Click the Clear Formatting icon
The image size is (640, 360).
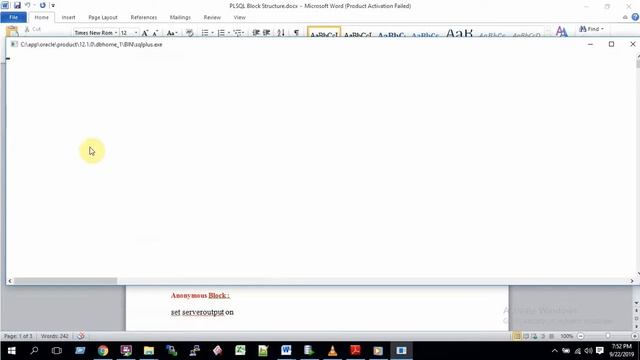click(x=189, y=33)
